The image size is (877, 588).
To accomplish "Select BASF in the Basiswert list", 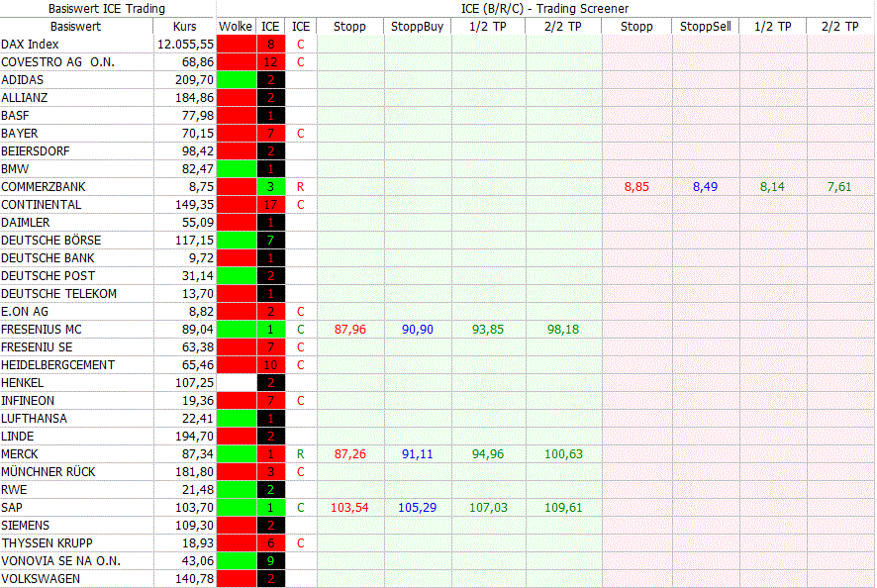I will [x=15, y=116].
